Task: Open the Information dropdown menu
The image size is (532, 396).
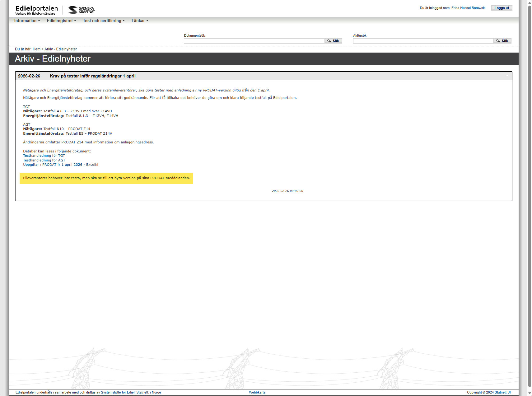Action: pos(27,21)
